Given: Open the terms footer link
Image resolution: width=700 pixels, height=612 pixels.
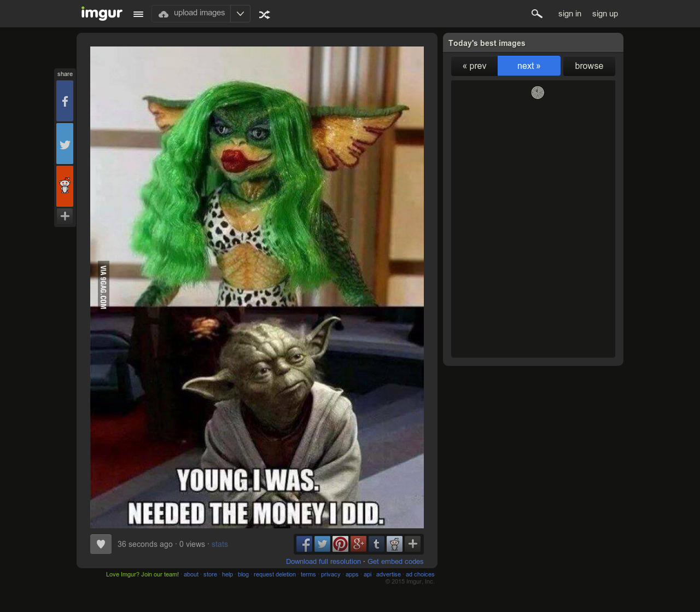Looking at the screenshot, I should [x=308, y=574].
